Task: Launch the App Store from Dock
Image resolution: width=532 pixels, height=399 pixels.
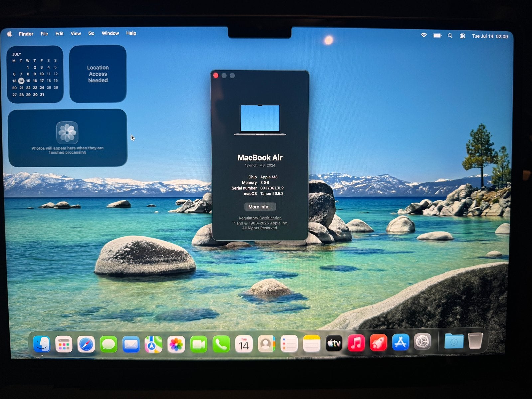Action: click(x=400, y=342)
